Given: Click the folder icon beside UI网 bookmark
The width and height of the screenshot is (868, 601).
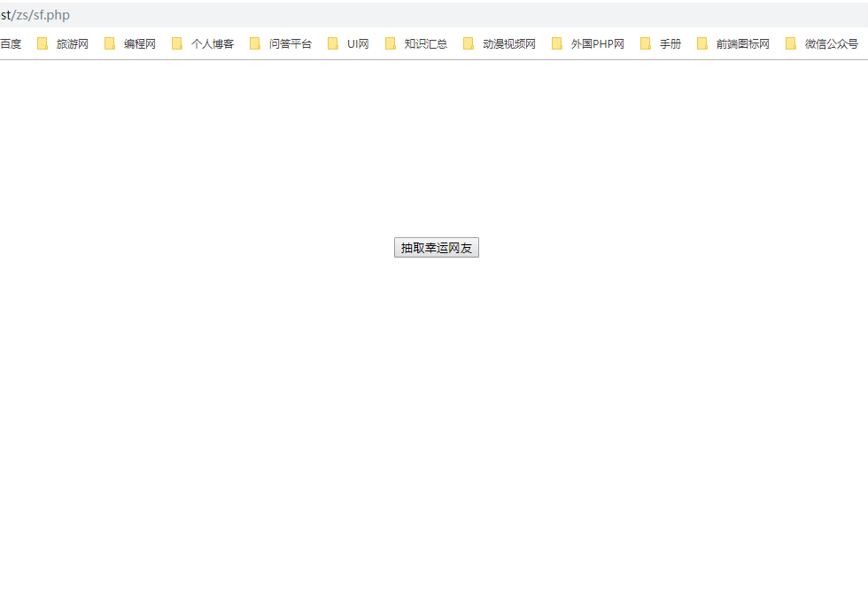Looking at the screenshot, I should click(332, 42).
